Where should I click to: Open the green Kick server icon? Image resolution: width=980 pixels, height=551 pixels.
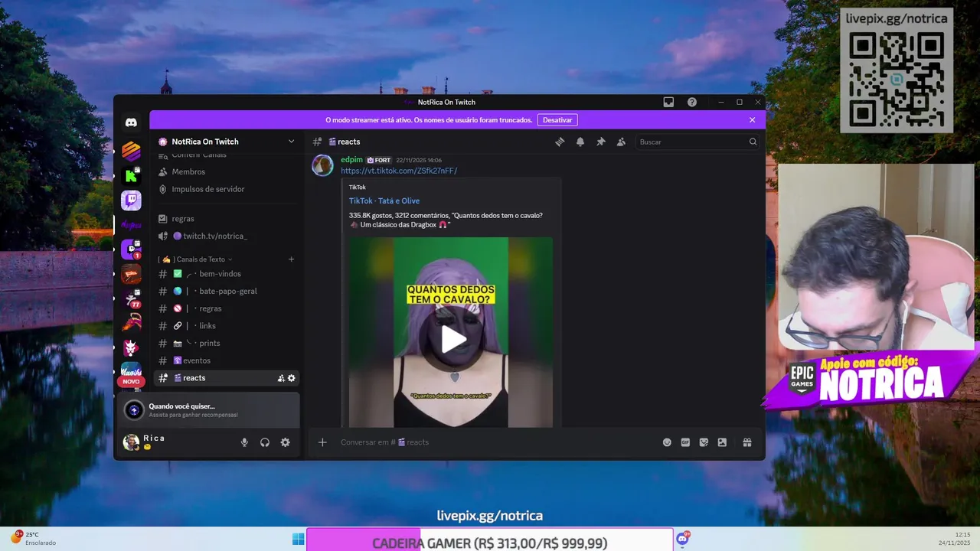coord(131,176)
